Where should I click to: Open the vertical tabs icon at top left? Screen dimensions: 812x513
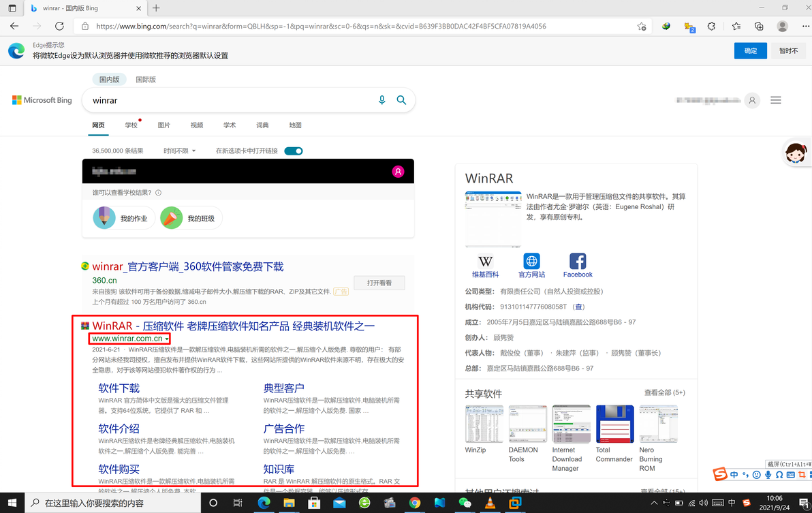[x=12, y=7]
